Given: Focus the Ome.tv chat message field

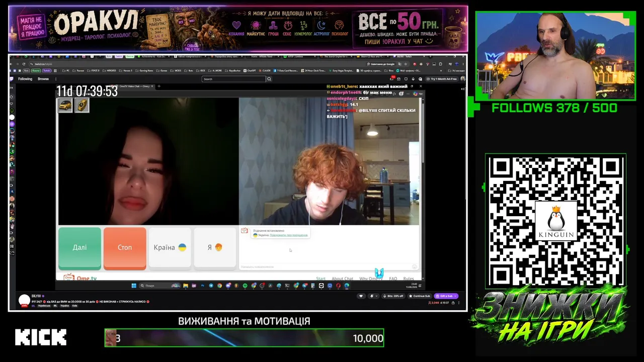Looking at the screenshot, I should pyautogui.click(x=326, y=266).
